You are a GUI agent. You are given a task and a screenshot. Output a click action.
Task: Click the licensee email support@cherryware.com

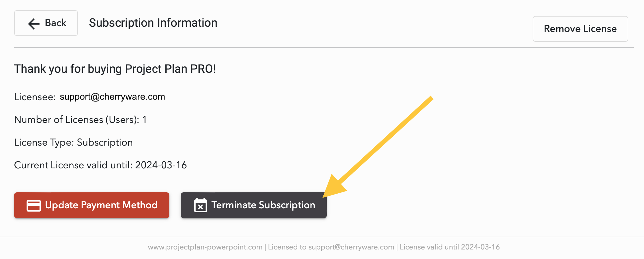pos(112,97)
